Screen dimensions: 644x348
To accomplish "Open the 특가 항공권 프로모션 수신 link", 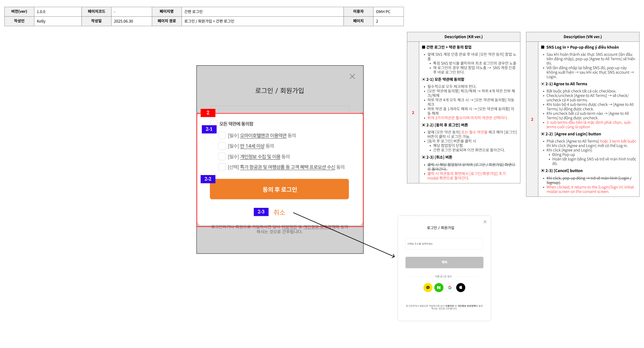I will pyautogui.click(x=287, y=167).
